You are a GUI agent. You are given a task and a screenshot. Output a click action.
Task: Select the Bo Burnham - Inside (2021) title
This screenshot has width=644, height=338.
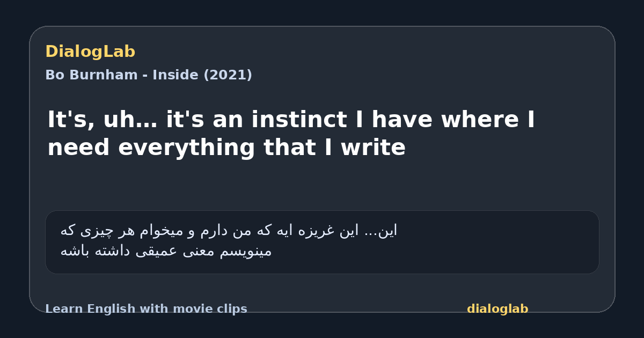149,75
